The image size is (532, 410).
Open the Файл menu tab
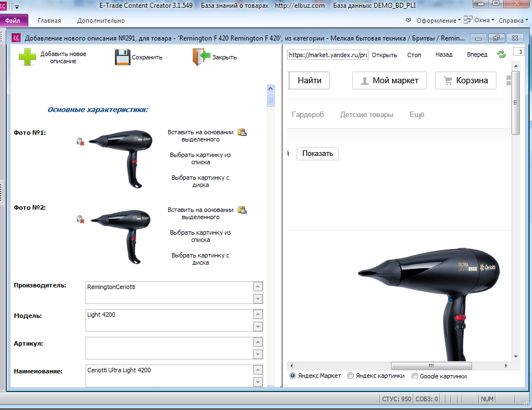pos(13,21)
